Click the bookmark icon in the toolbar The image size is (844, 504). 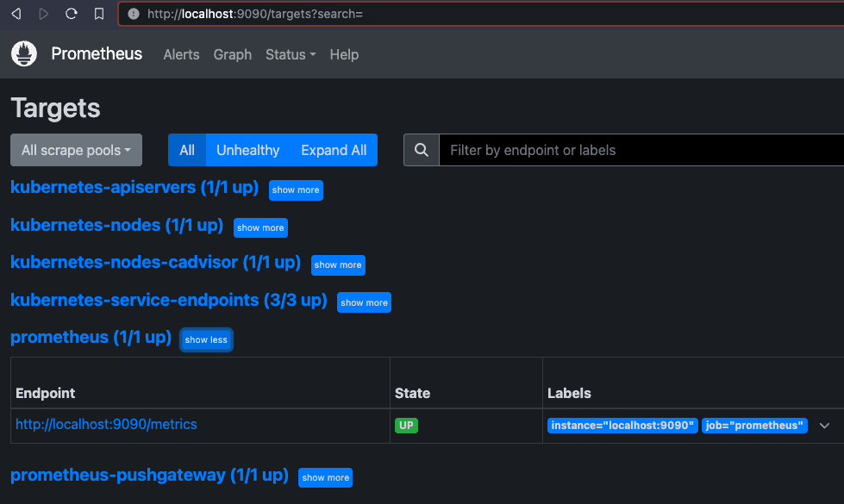point(98,14)
